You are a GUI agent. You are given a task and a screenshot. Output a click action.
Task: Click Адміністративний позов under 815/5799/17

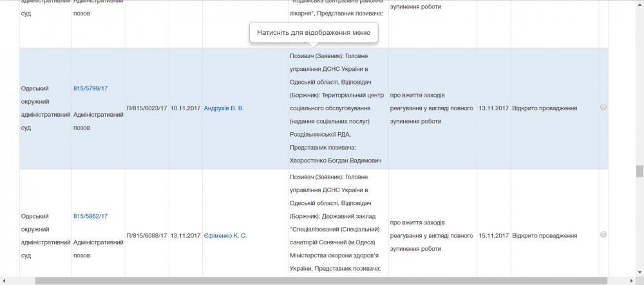point(98,121)
